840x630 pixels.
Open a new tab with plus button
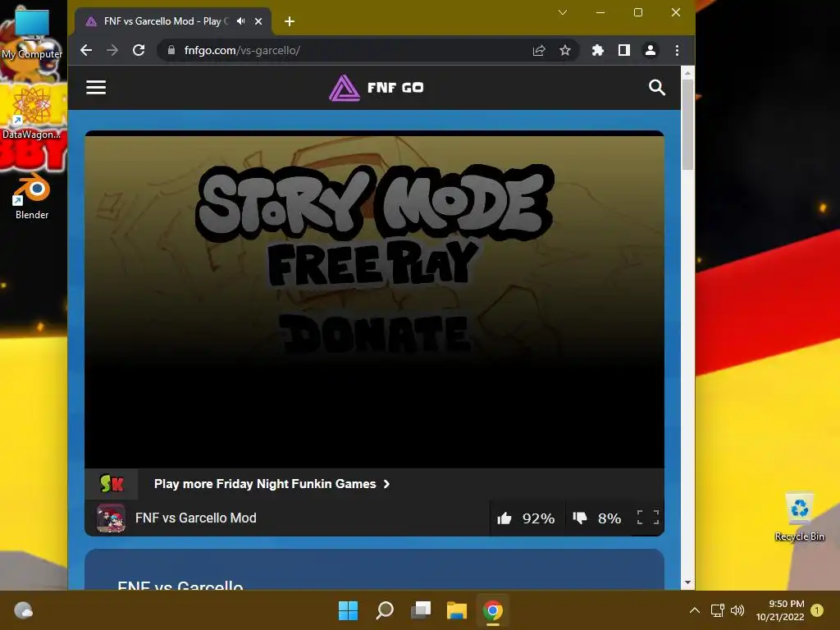coord(290,21)
